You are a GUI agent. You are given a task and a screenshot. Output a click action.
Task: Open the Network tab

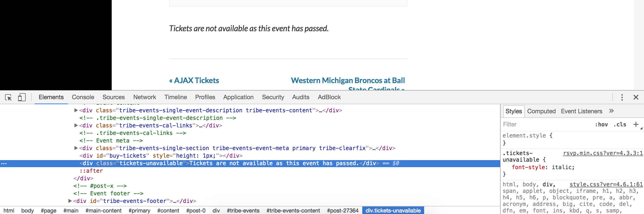144,97
